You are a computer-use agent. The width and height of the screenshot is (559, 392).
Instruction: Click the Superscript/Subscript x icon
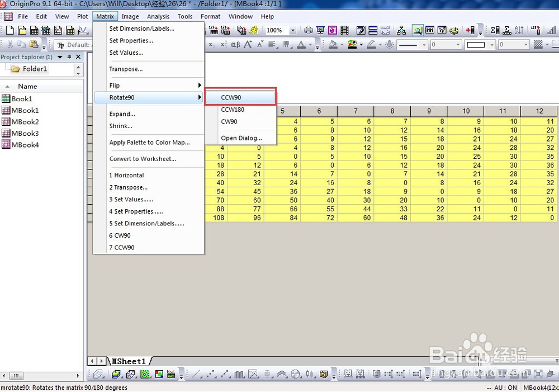pos(224,45)
